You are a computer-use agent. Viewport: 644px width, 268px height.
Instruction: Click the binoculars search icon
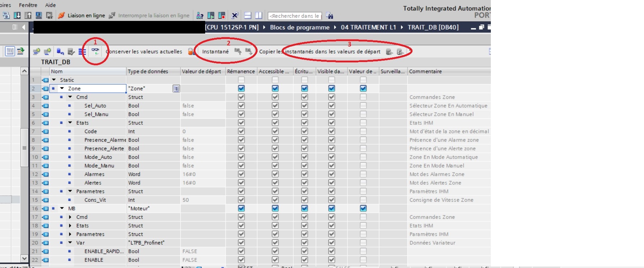[x=329, y=16]
